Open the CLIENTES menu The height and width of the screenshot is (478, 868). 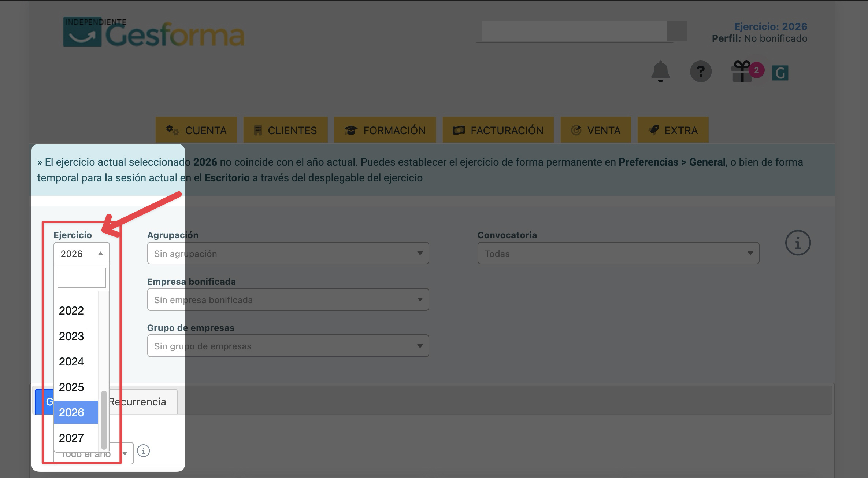click(285, 130)
